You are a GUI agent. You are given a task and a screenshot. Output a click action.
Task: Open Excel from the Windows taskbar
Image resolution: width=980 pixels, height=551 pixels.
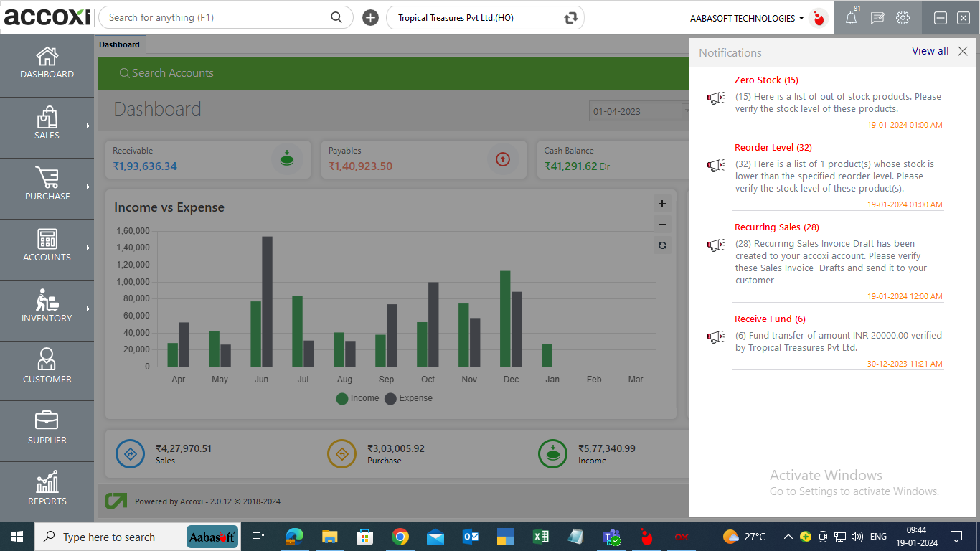(540, 537)
